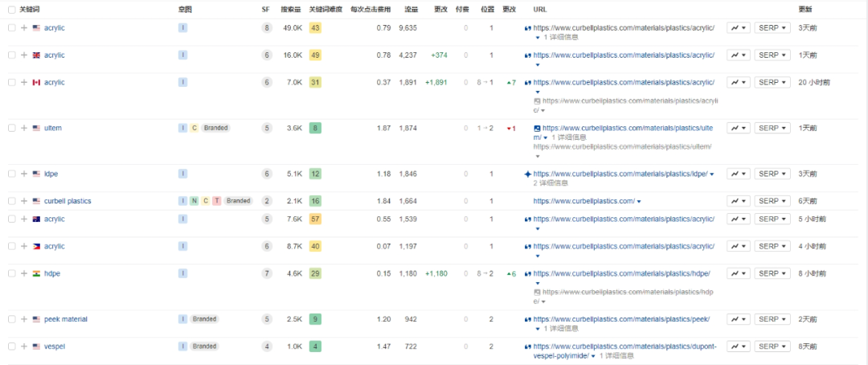Click the plus icon beside ultem keyword
The width and height of the screenshot is (868, 365).
point(24,128)
